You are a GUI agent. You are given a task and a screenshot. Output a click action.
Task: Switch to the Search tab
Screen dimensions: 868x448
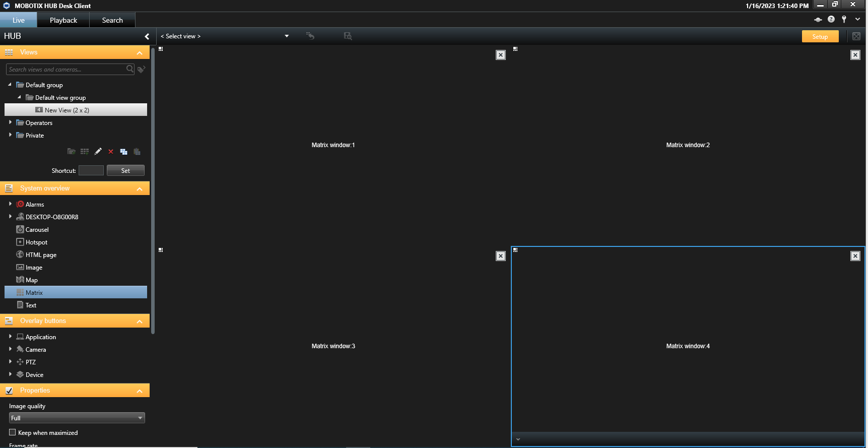point(112,20)
